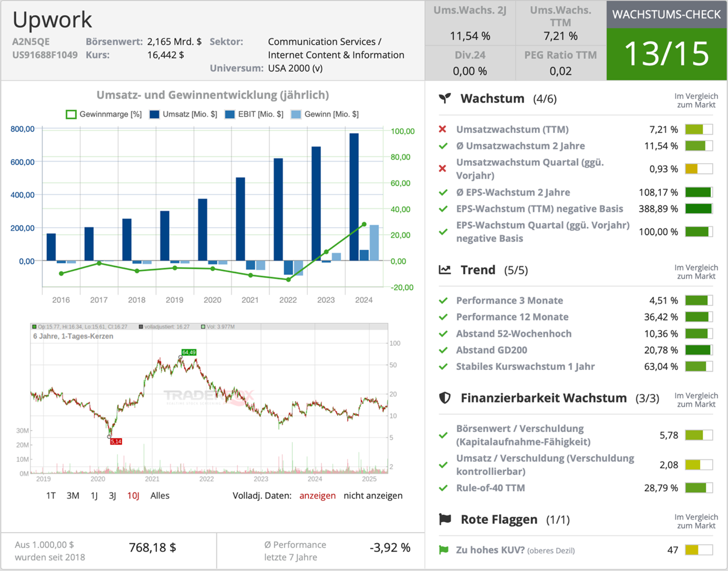Click checkmark beside Ø EPS-Wachstum 2 Jahre
The image size is (728, 571).
443,192
